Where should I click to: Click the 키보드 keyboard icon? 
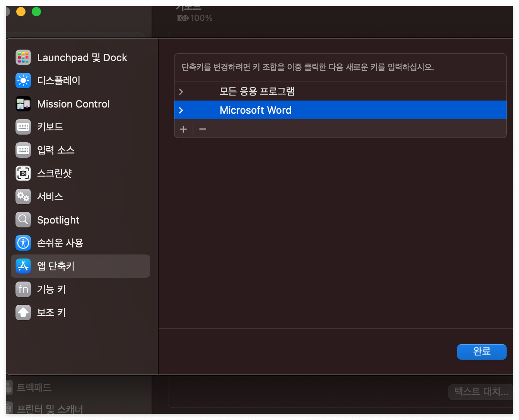(23, 127)
